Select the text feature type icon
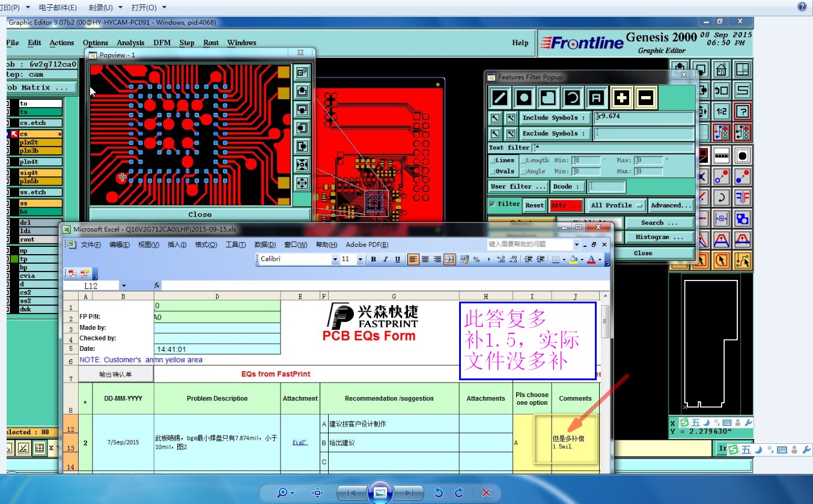Viewport: 813px width, 504px height. (x=597, y=97)
